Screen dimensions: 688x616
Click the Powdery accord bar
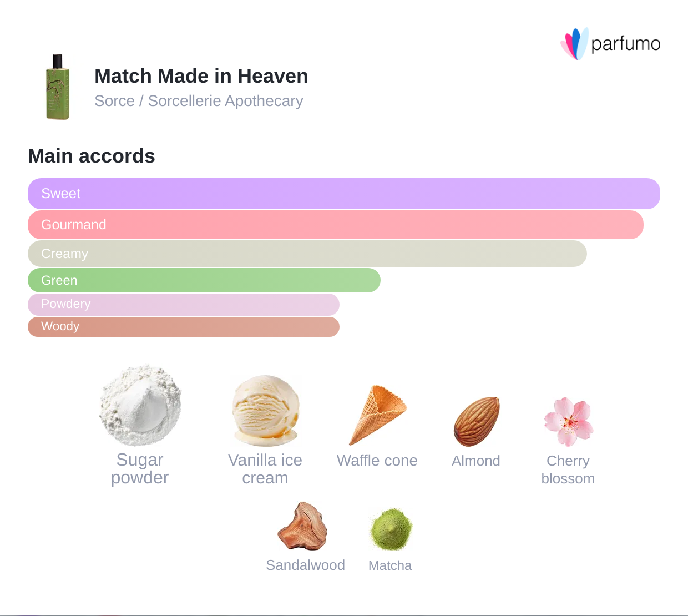(183, 304)
